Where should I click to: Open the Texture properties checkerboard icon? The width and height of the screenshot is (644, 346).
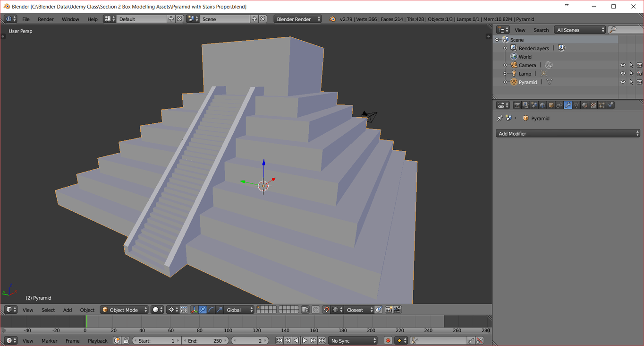(593, 105)
